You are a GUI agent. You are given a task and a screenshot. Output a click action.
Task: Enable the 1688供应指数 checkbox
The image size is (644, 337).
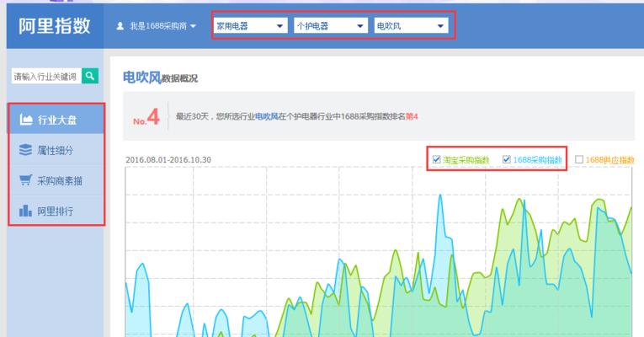579,159
